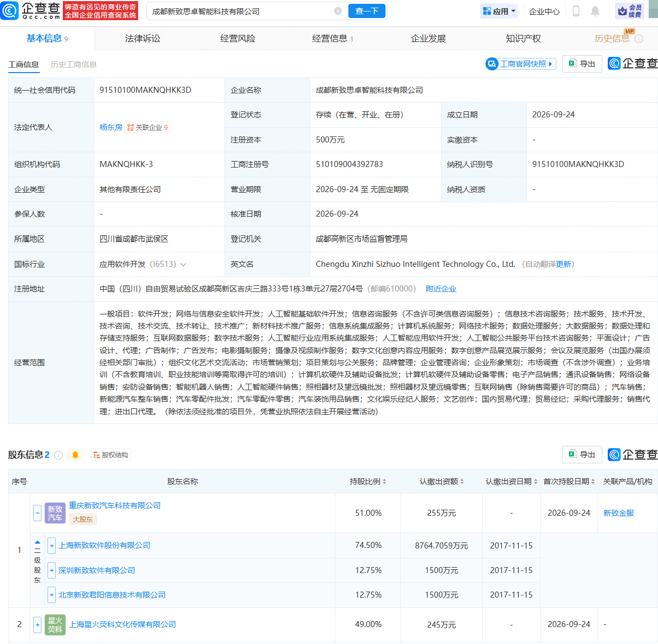Click the 附近企业 link
This screenshot has height=644, width=658.
(441, 289)
